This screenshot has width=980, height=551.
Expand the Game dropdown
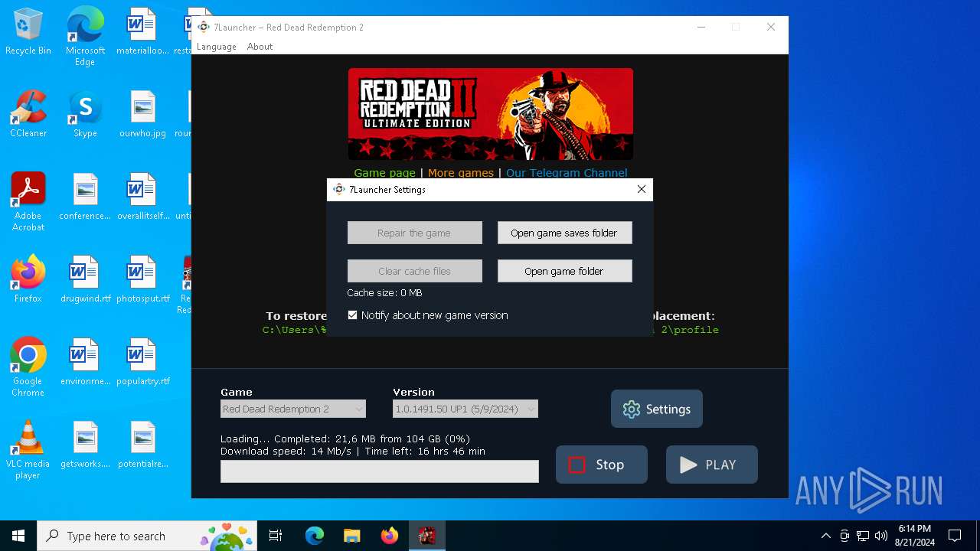(x=293, y=409)
